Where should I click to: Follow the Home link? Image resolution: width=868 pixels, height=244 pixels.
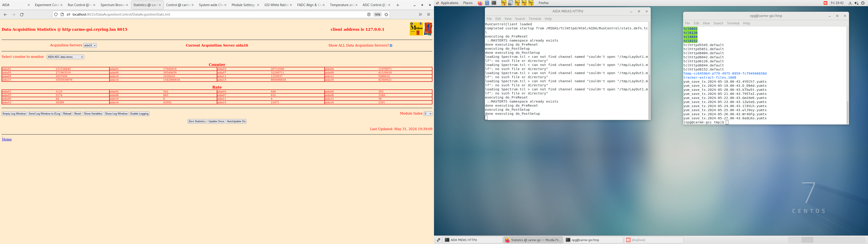coord(7,139)
